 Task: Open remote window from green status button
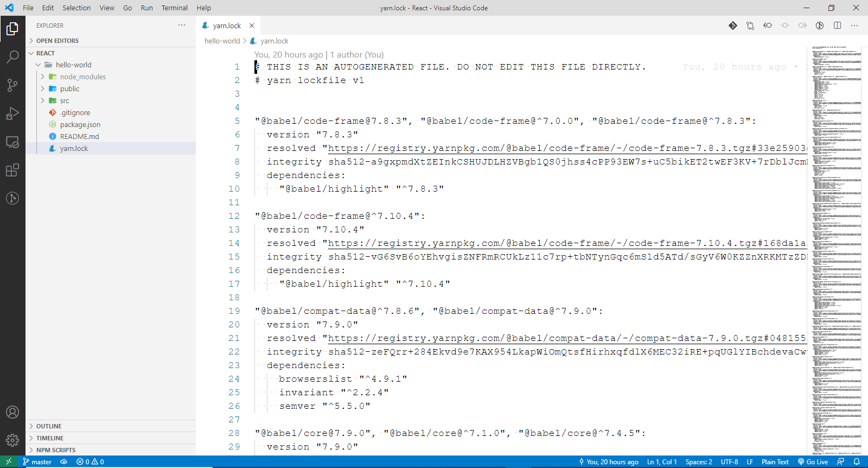point(9,461)
